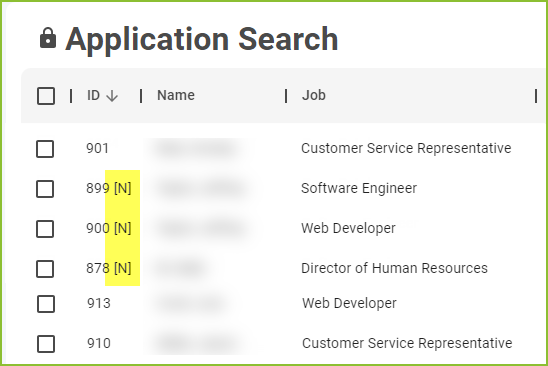
Task: Click the lock icon beside Application Search
Action: pyautogui.click(x=48, y=38)
